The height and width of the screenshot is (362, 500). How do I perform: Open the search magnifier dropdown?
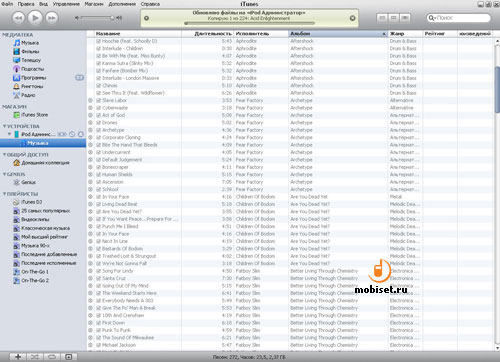[432, 18]
